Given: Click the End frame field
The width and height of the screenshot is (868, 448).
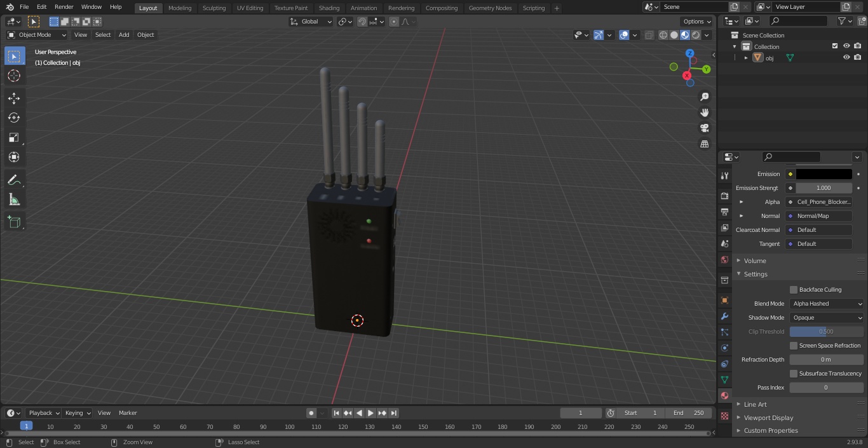Looking at the screenshot, I should (688, 413).
